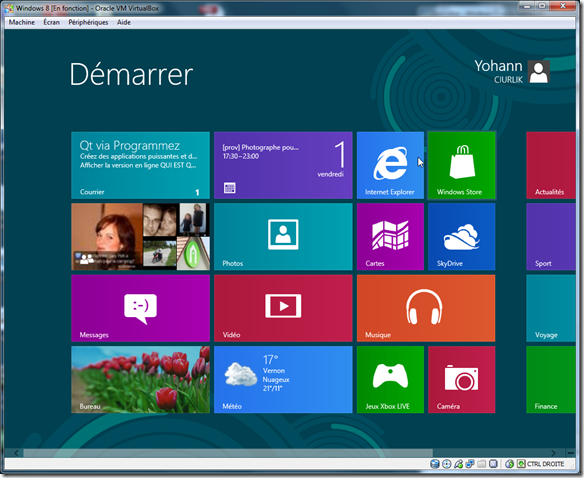Click the VirtualBox network status icon
Screen dimensions: 584x478
click(x=470, y=464)
